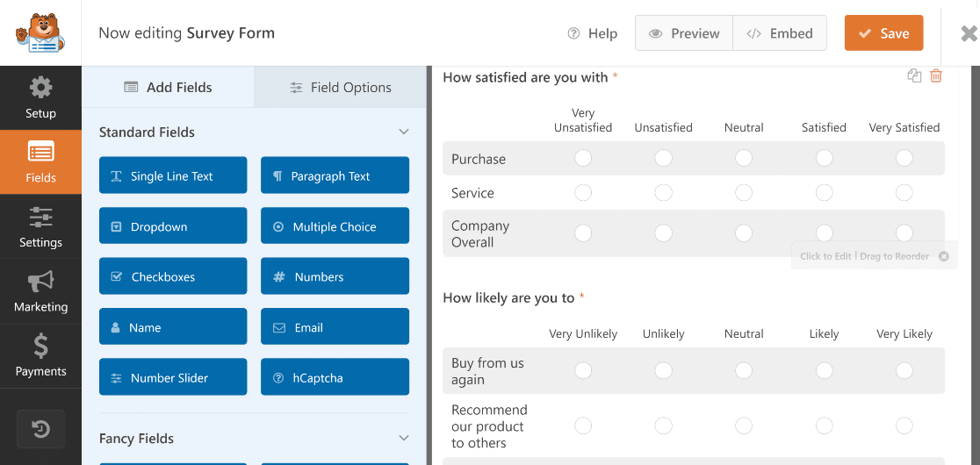The width and height of the screenshot is (980, 465).
Task: Duplicate the satisfaction field with copy icon
Action: pos(914,76)
